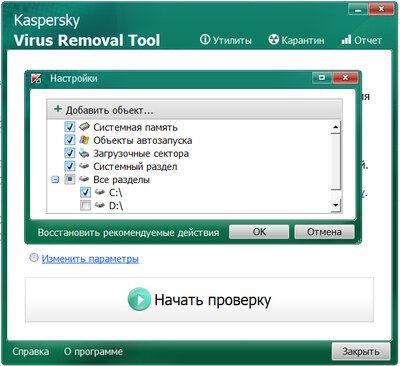Click the scrollbar up arrow in object list
Viewport: 400px width, 366px height.
coord(335,127)
